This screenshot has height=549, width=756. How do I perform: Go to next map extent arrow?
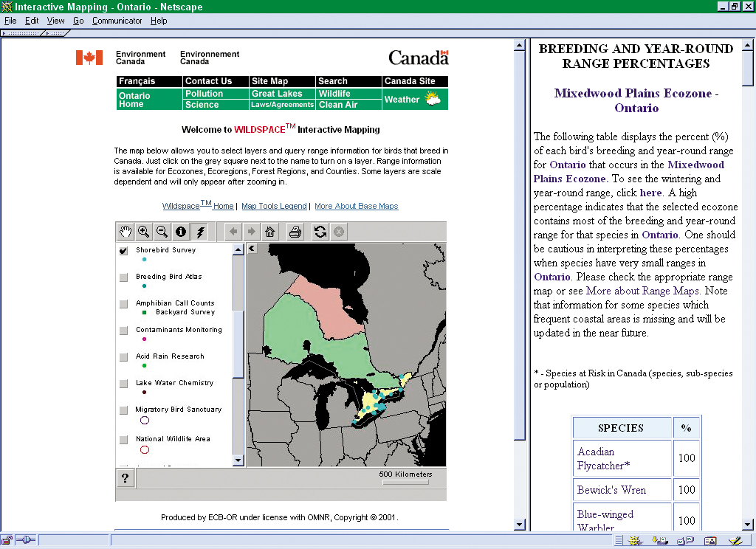coord(252,232)
